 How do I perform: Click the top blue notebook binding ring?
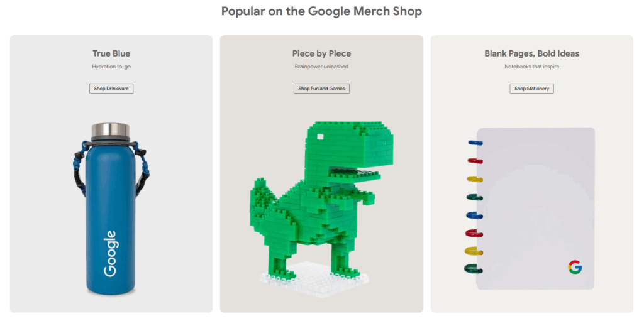point(475,143)
